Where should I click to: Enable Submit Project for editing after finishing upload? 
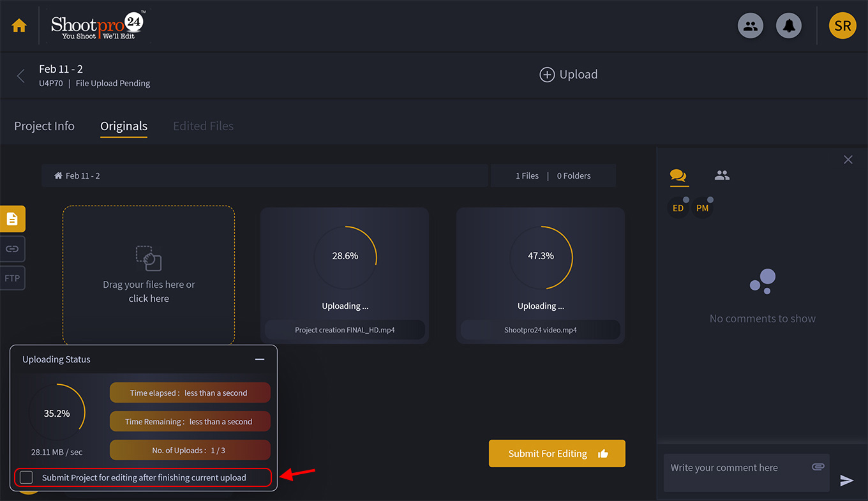click(26, 477)
